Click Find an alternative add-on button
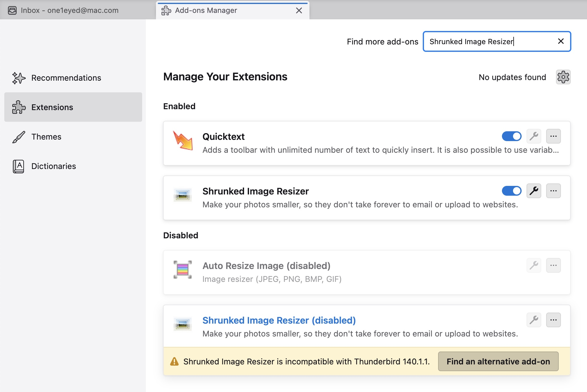The width and height of the screenshot is (587, 392). (498, 361)
